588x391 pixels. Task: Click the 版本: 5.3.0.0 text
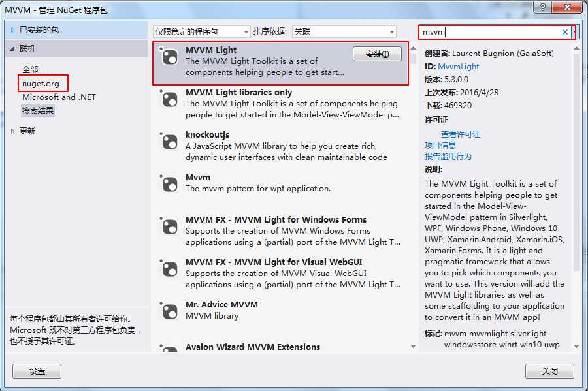[446, 80]
